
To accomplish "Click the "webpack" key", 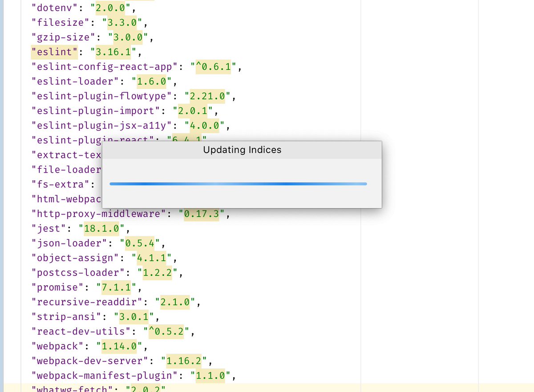I will pyautogui.click(x=57, y=346).
